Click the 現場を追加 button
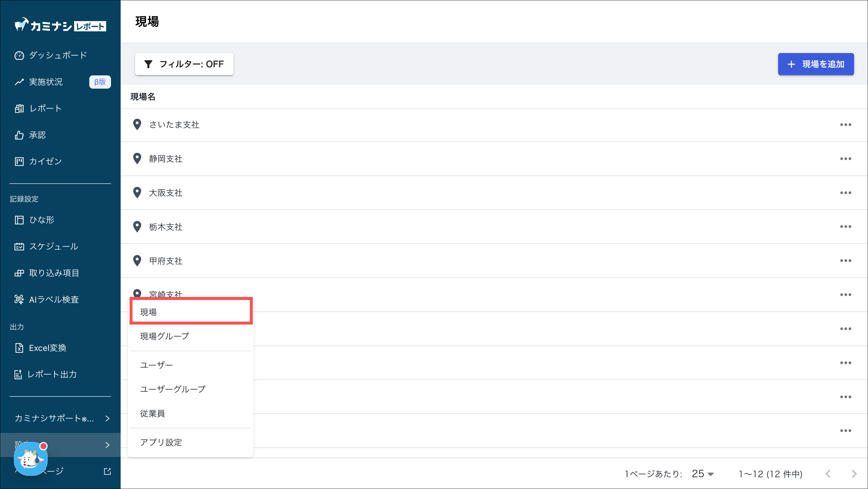This screenshot has width=868, height=489. click(816, 64)
